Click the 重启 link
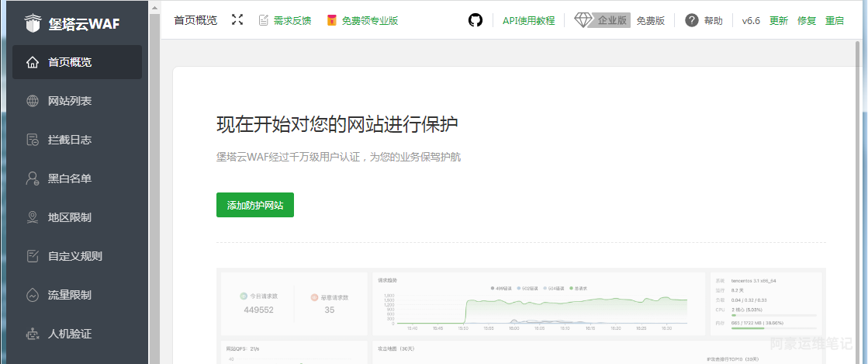 click(835, 20)
